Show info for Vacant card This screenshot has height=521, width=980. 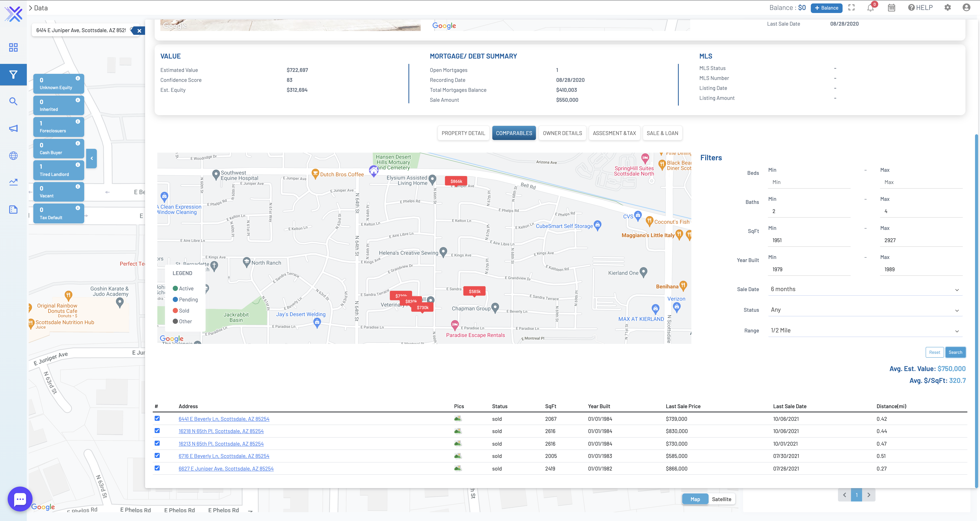(78, 187)
